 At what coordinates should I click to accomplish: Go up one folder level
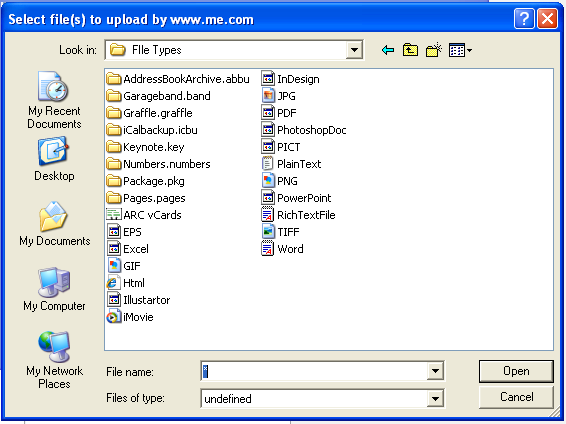coord(410,50)
